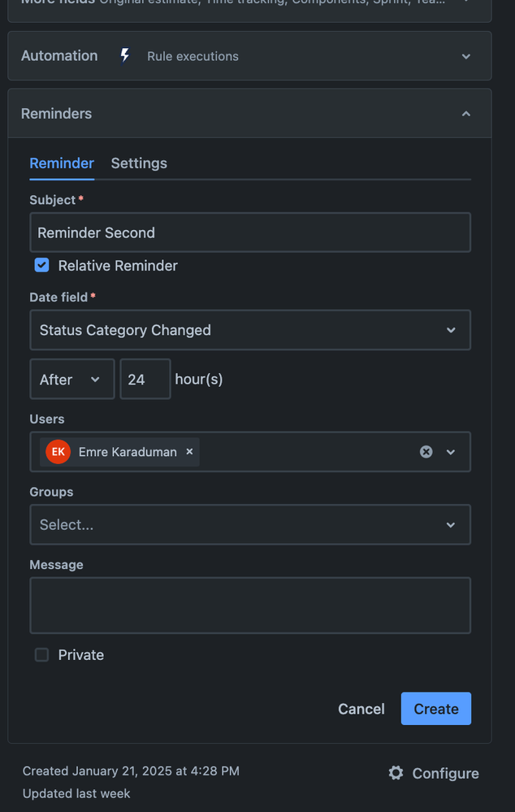Screen dimensions: 515x812
Task: Open the Users dropdown arrow
Action: [451, 452]
